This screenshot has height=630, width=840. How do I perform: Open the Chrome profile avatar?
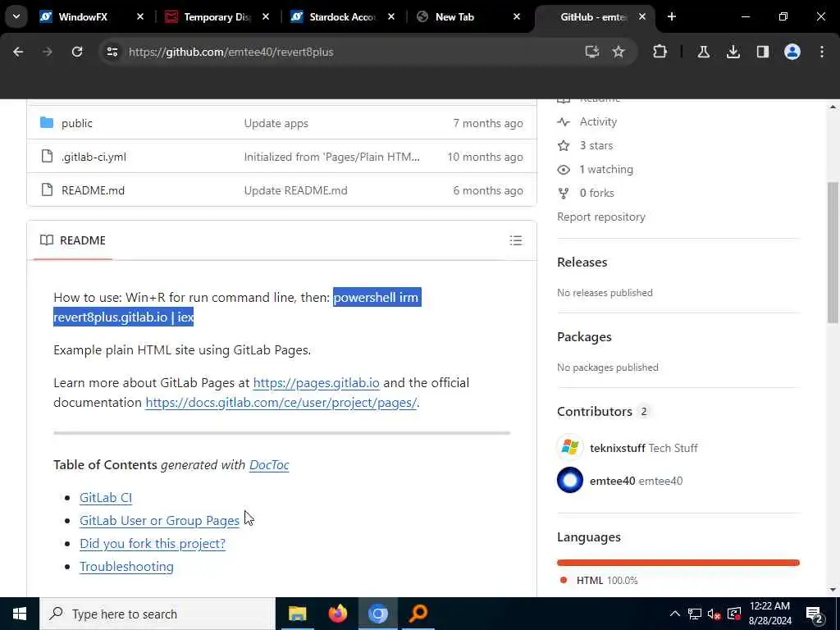click(792, 52)
